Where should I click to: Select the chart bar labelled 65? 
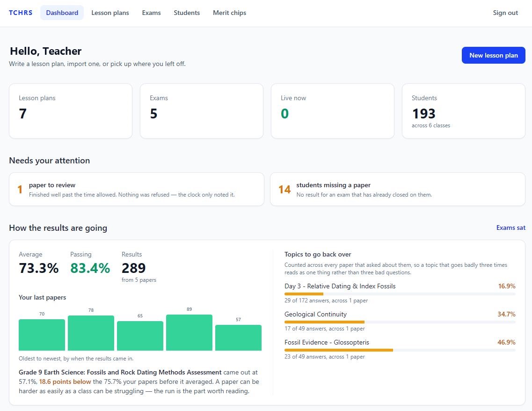pos(140,336)
